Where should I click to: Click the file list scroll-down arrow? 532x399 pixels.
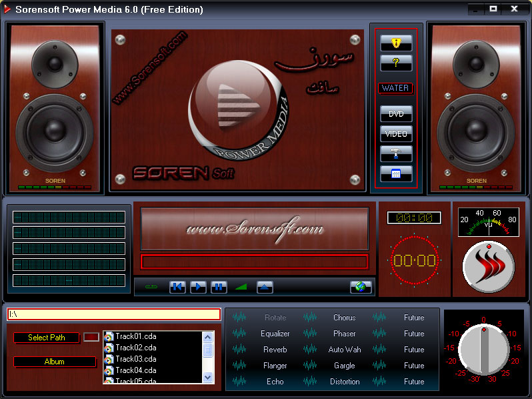pos(208,377)
